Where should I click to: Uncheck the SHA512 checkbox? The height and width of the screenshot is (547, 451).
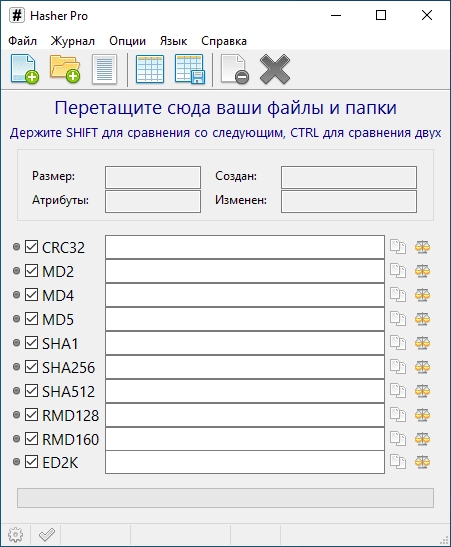[31, 390]
